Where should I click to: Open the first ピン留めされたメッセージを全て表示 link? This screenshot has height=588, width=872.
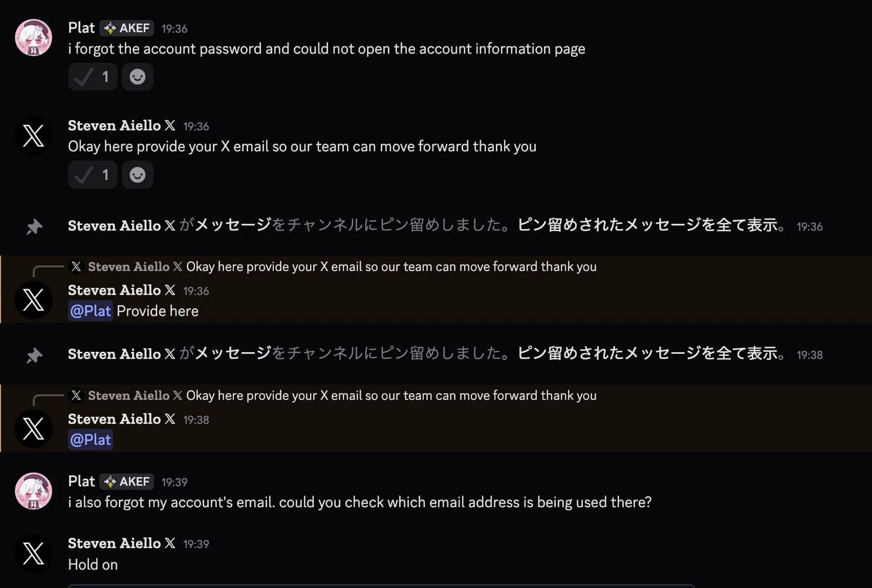tap(648, 225)
